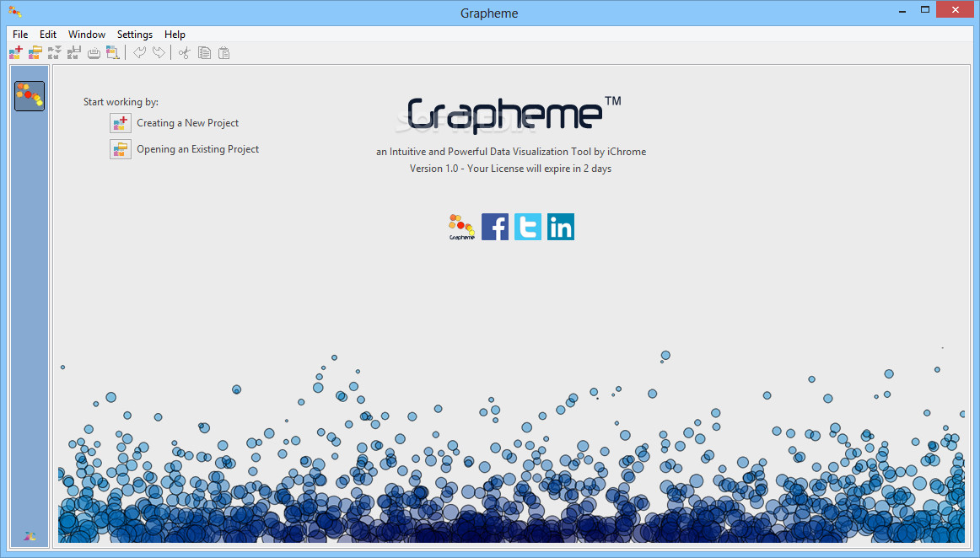Maximize the Grapheme window
This screenshot has height=558, width=980.
point(925,10)
